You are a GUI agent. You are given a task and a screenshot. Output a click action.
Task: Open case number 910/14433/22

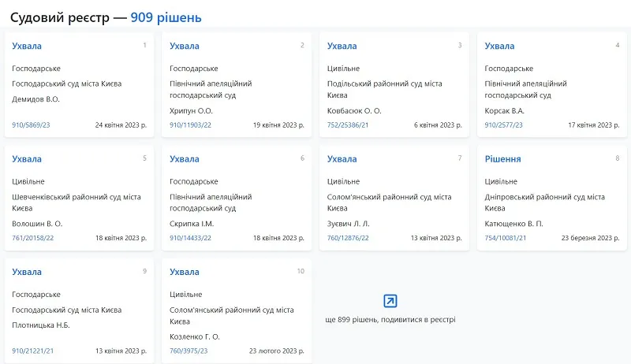pyautogui.click(x=190, y=238)
